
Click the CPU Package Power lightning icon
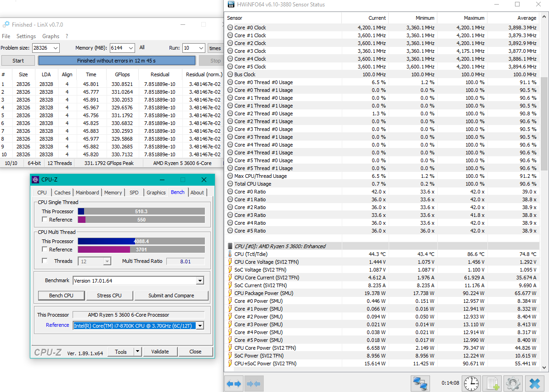point(230,293)
